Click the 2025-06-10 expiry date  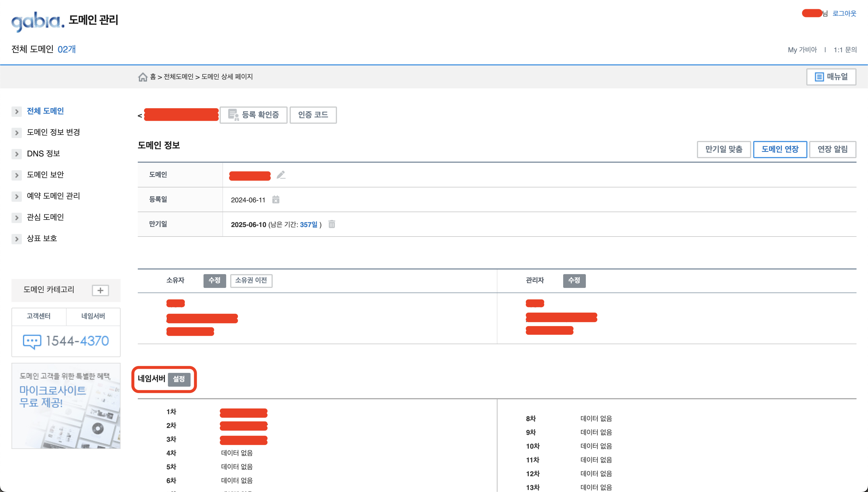[x=248, y=225]
